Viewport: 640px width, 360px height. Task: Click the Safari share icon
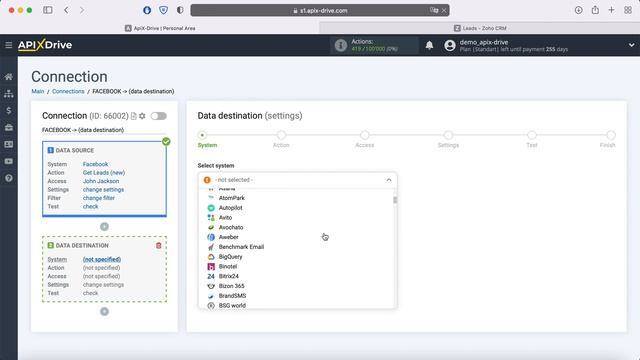point(595,10)
